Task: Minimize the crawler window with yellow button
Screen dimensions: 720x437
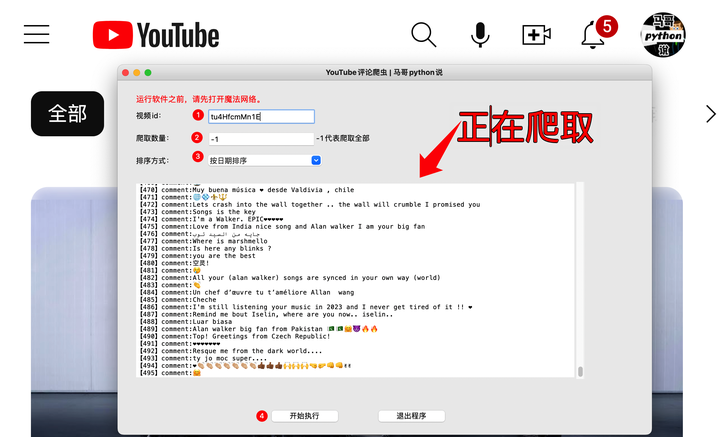Action: click(136, 73)
